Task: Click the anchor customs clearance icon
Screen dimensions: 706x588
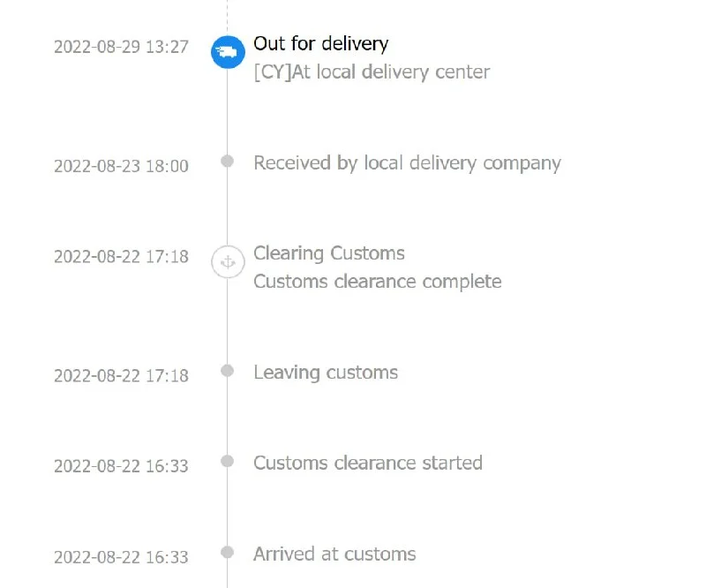Action: pyautogui.click(x=229, y=262)
